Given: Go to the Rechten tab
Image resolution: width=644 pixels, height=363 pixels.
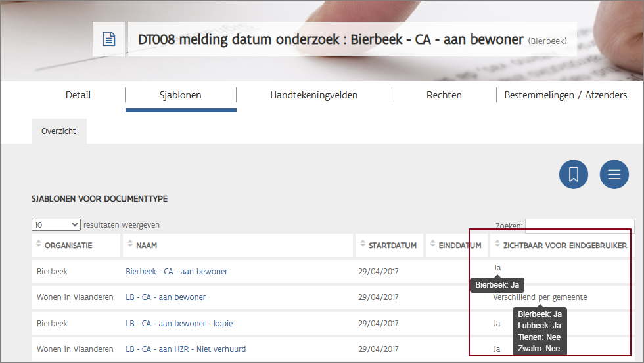Looking at the screenshot, I should tap(444, 95).
